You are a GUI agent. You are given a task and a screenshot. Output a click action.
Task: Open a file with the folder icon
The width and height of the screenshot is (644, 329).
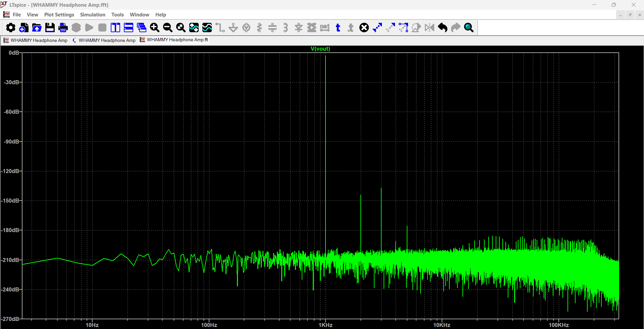(x=37, y=28)
